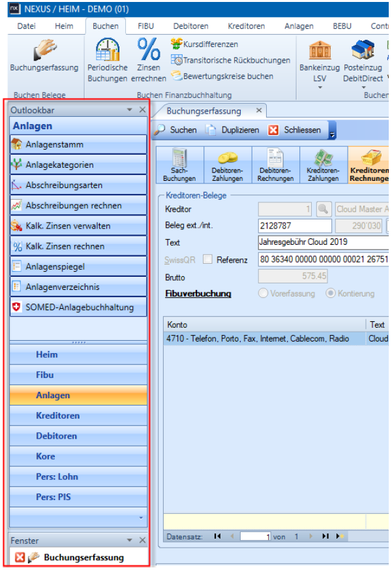Switch to Kreditoren ribbon tab

pos(247,26)
